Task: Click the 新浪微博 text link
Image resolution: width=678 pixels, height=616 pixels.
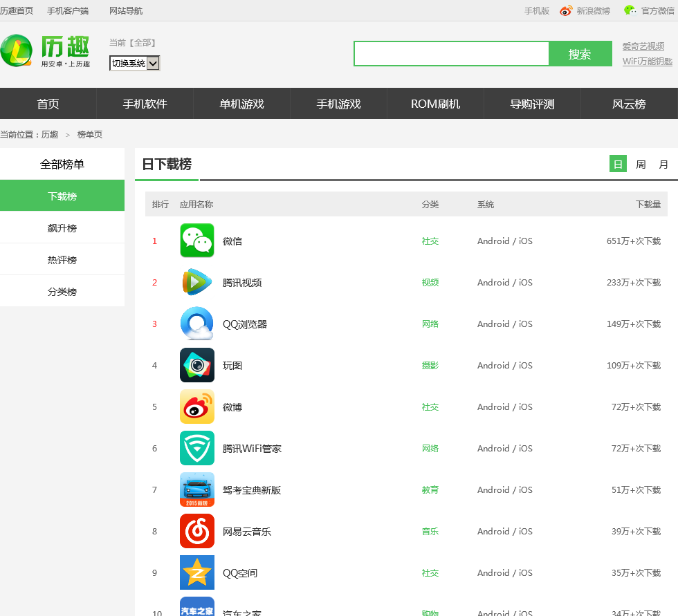Action: [x=594, y=11]
